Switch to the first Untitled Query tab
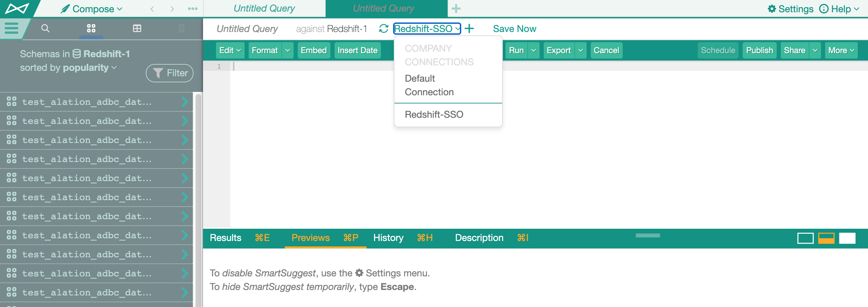This screenshot has height=307, width=868. [264, 9]
